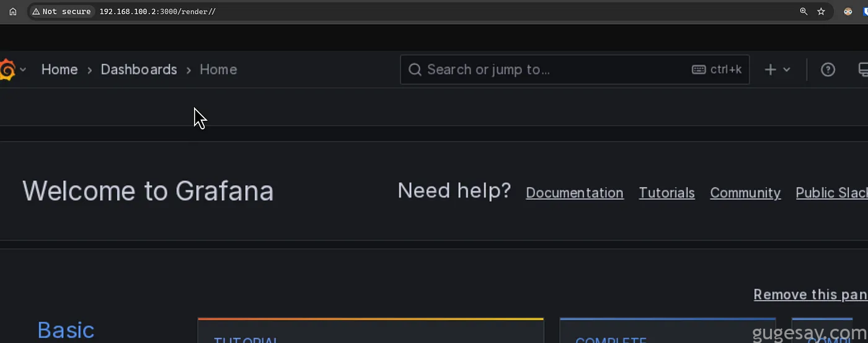The width and height of the screenshot is (868, 343).
Task: Click the browser URL address bar
Action: (x=434, y=11)
